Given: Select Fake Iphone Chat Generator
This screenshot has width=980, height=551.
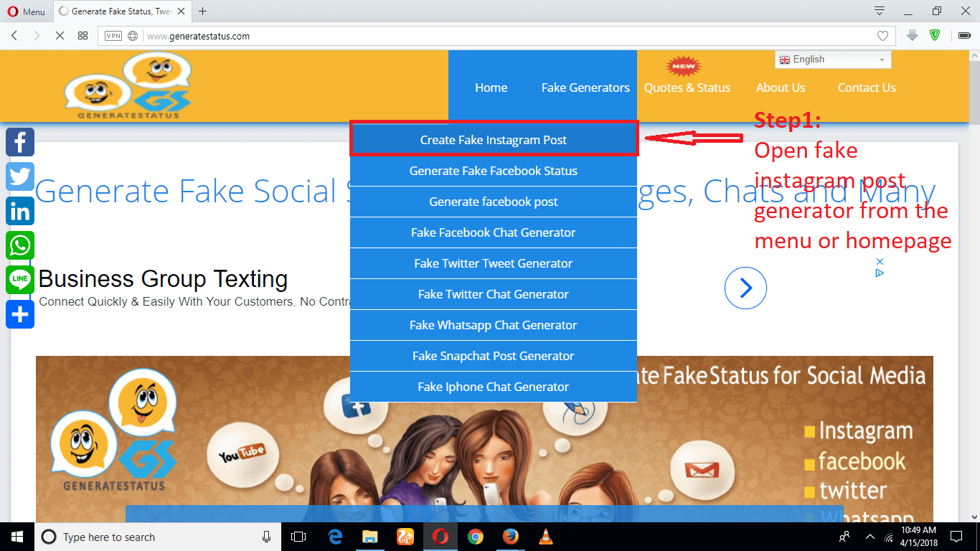Looking at the screenshot, I should (494, 387).
